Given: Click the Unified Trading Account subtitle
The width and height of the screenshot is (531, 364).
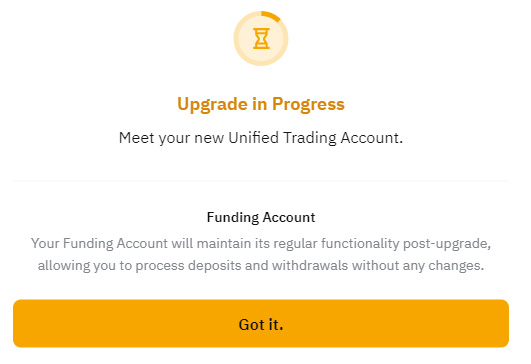Looking at the screenshot, I should coord(261,138).
